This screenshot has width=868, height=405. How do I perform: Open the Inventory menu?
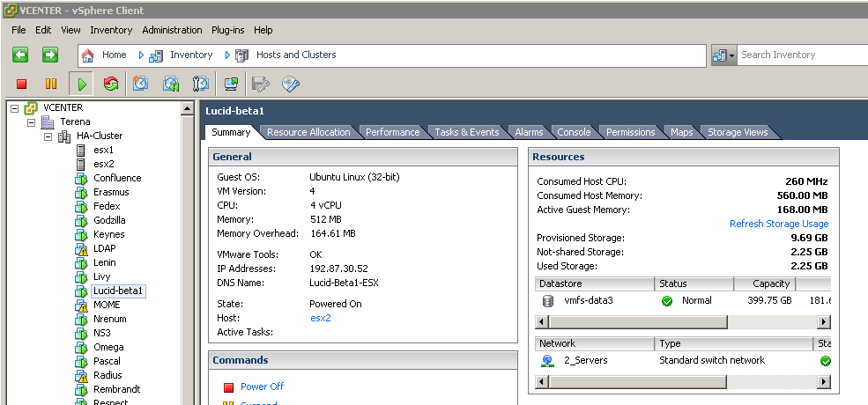(111, 30)
